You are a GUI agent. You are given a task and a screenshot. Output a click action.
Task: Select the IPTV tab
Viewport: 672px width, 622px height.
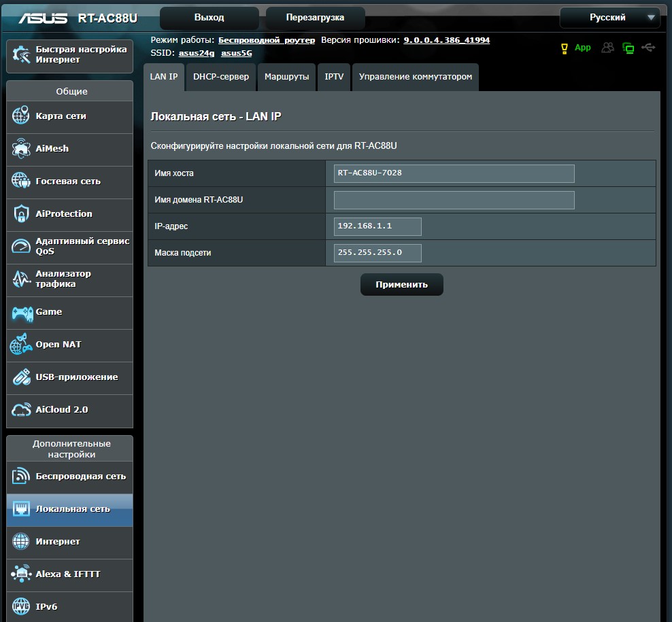pyautogui.click(x=334, y=77)
